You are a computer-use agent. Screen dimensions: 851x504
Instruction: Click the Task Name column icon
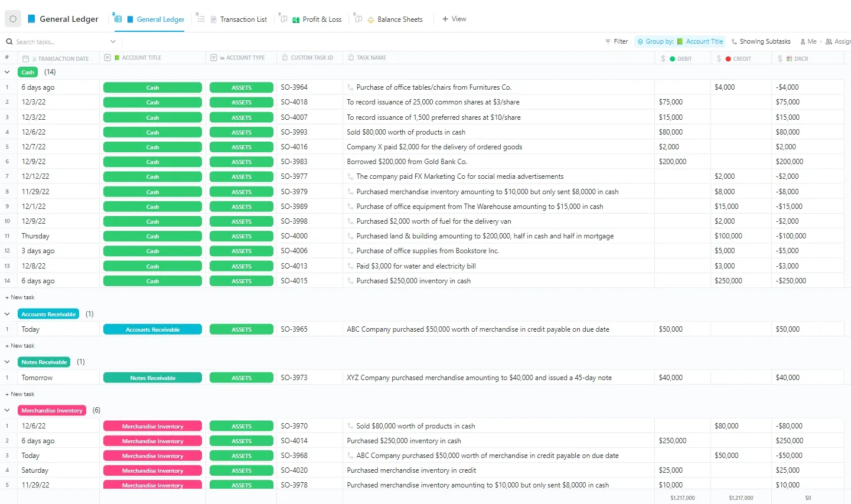coord(351,58)
